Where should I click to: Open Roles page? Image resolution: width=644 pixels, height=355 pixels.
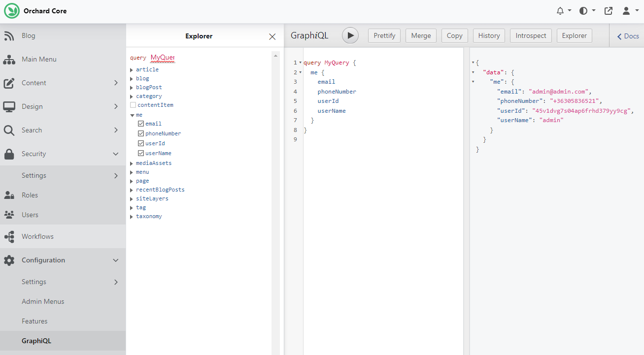pyautogui.click(x=63, y=195)
